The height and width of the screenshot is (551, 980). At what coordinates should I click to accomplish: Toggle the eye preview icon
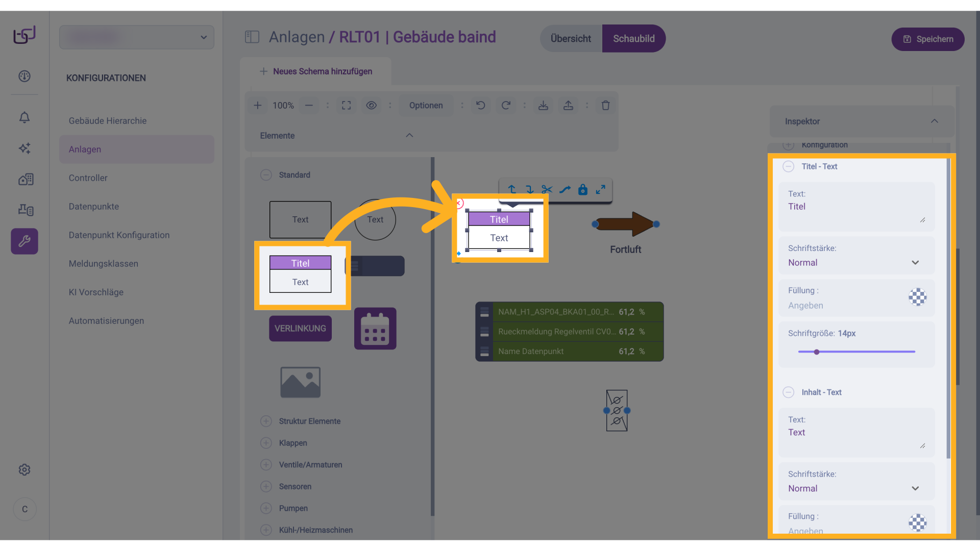click(x=371, y=106)
